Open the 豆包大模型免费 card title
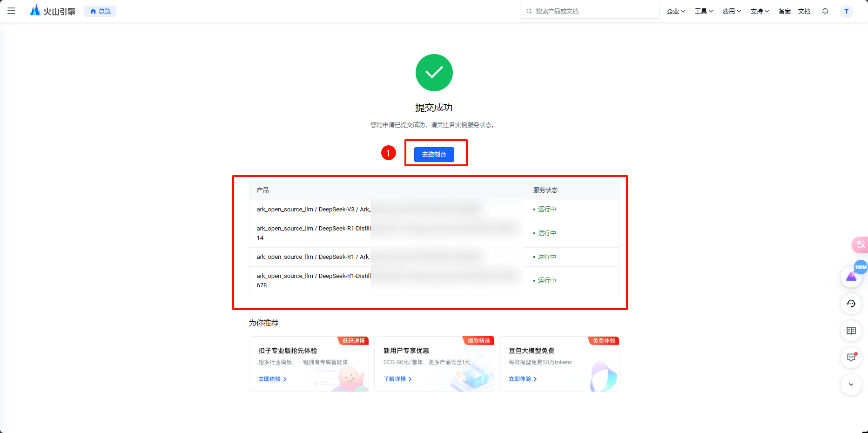This screenshot has height=433, width=868. coord(532,351)
